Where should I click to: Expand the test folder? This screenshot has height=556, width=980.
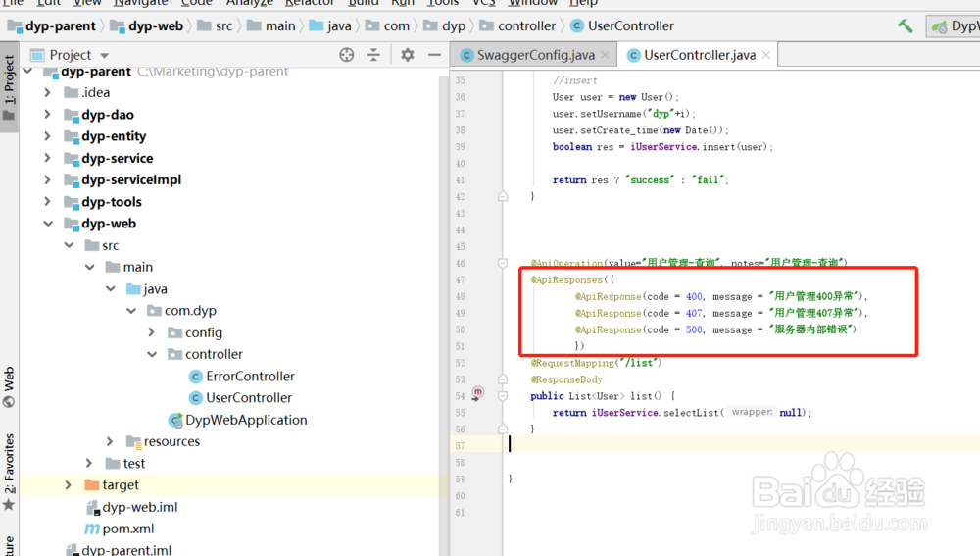click(89, 464)
